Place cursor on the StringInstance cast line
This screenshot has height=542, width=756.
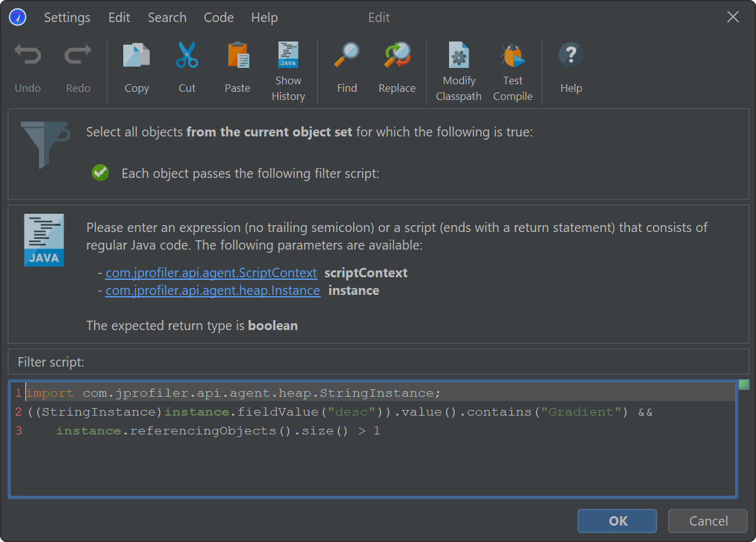point(340,412)
